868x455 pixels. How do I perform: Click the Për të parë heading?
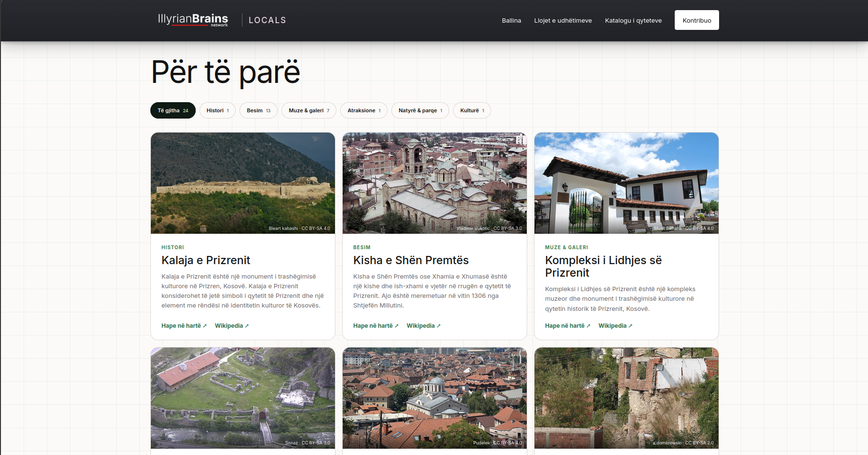click(226, 72)
